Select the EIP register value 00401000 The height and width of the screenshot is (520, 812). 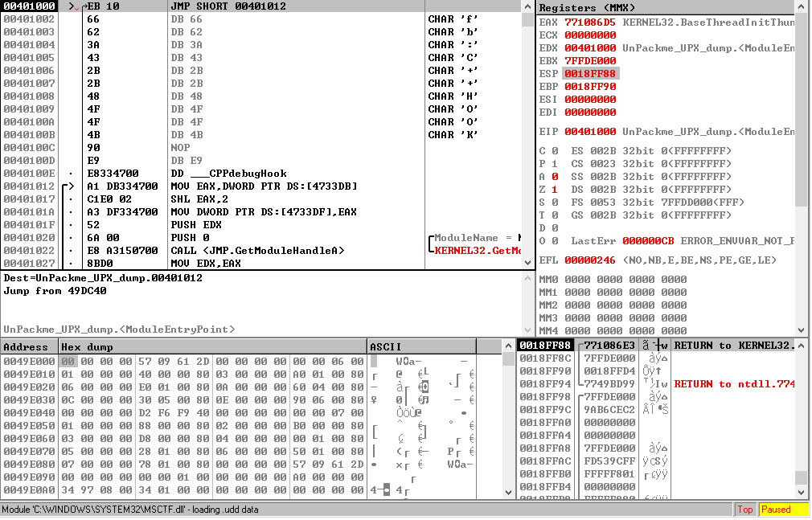pyautogui.click(x=590, y=132)
